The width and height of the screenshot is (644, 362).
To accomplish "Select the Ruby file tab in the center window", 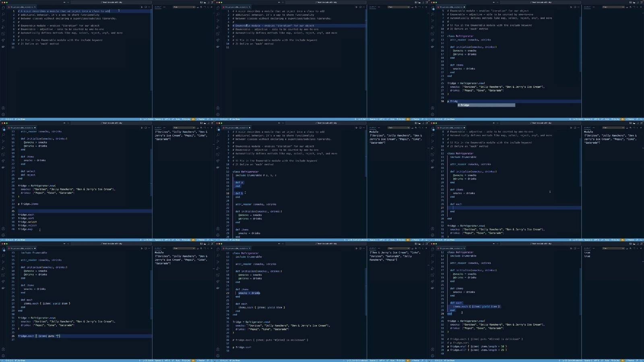I will pyautogui.click(x=236, y=128).
